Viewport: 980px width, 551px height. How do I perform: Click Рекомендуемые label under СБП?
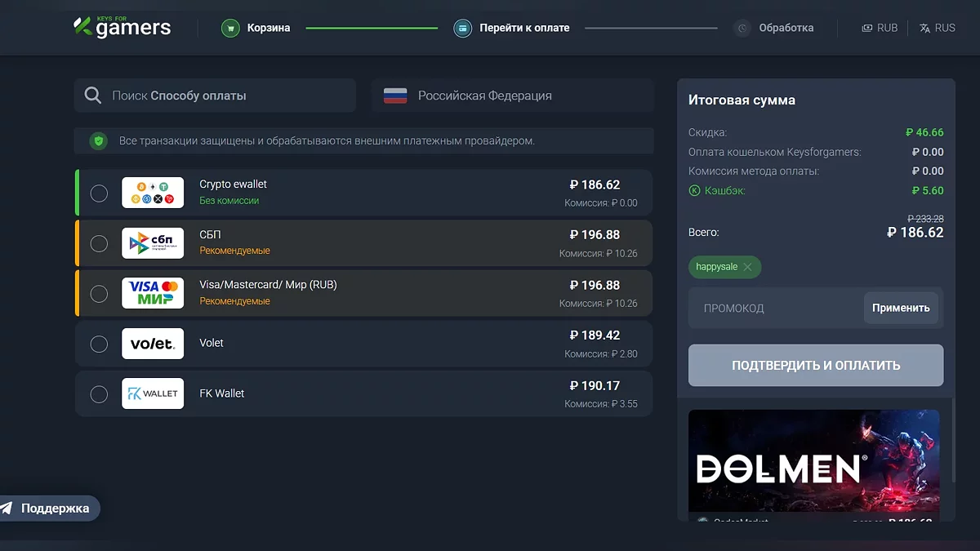(x=234, y=251)
